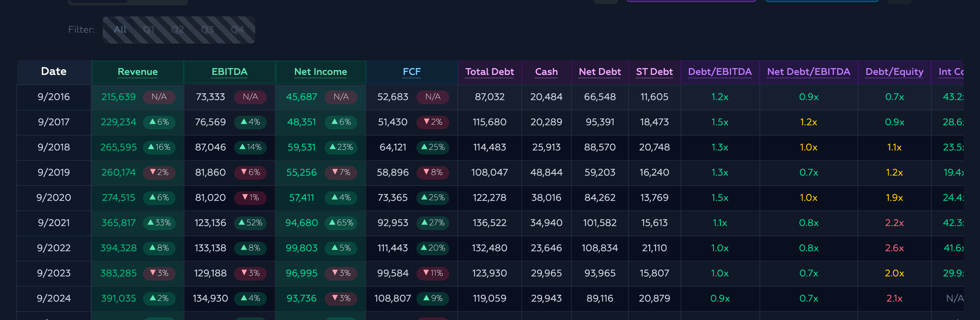Click the FCF column header
Image resolution: width=980 pixels, height=320 pixels.
412,72
